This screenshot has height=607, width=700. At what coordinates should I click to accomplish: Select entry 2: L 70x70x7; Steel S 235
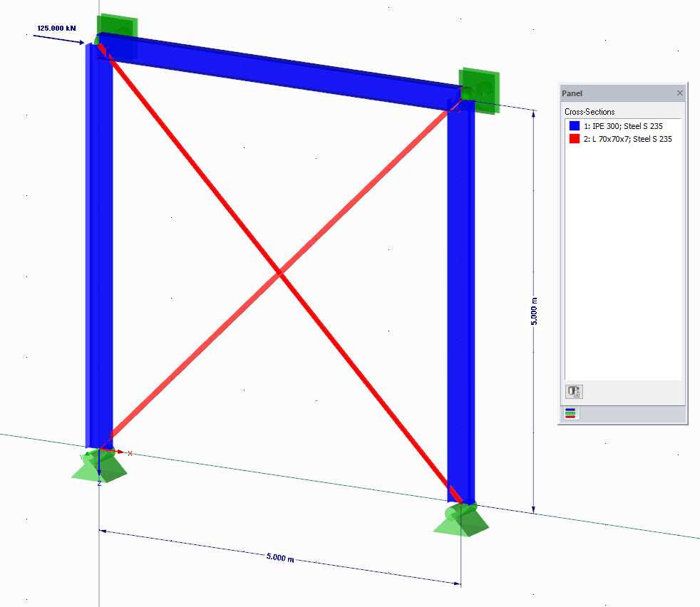629,139
